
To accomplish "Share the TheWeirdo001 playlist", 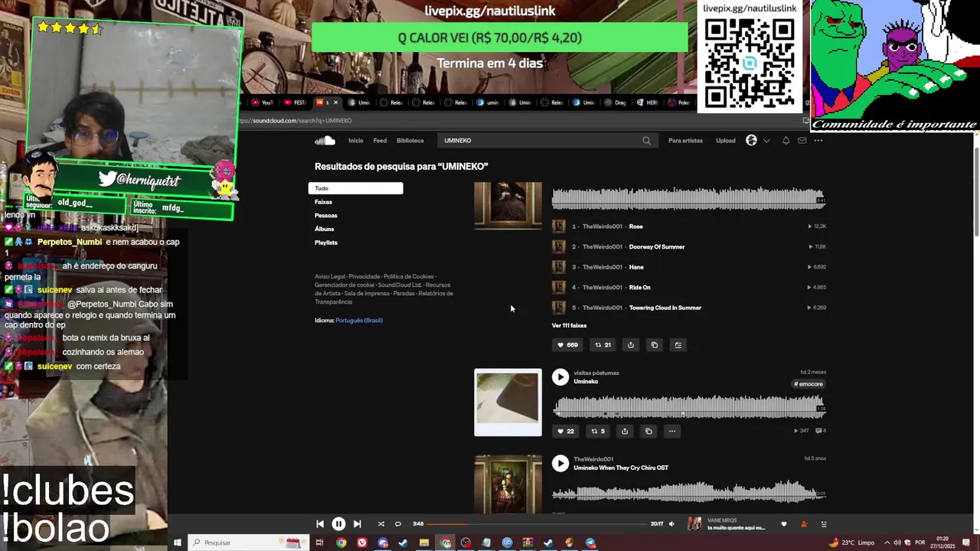I will coord(631,345).
